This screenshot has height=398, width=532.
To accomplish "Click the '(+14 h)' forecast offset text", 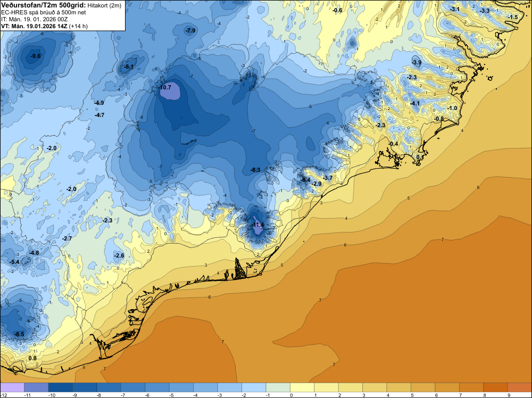I will click(x=78, y=26).
